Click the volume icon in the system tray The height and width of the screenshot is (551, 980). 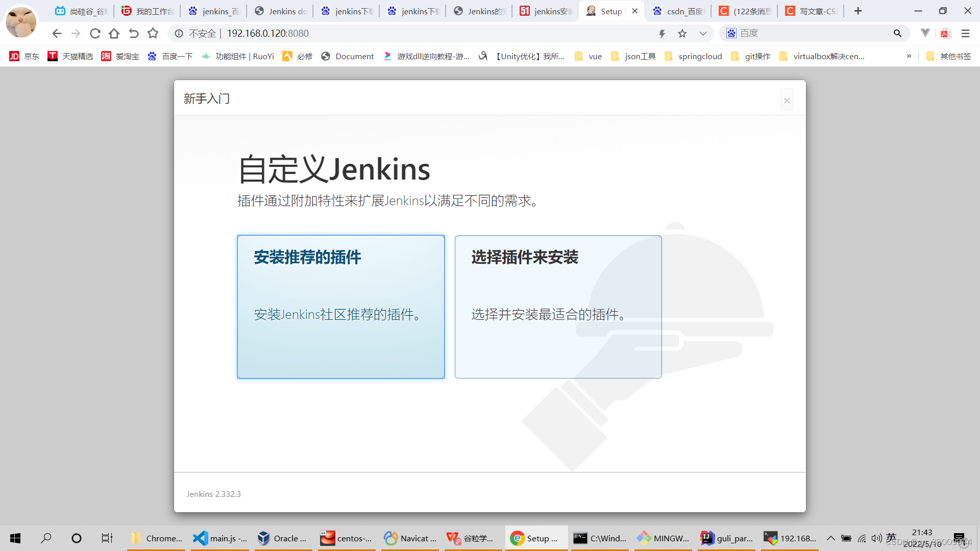[876, 538]
